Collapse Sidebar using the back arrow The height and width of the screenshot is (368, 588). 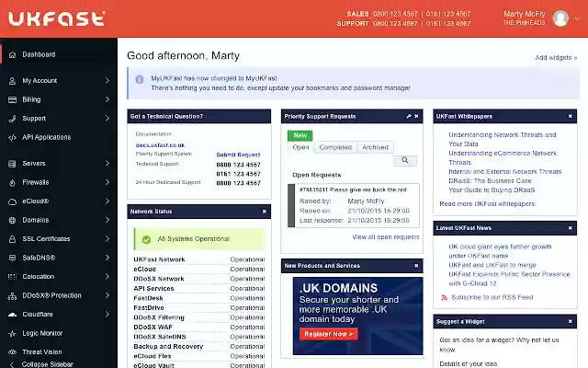pos(12,364)
